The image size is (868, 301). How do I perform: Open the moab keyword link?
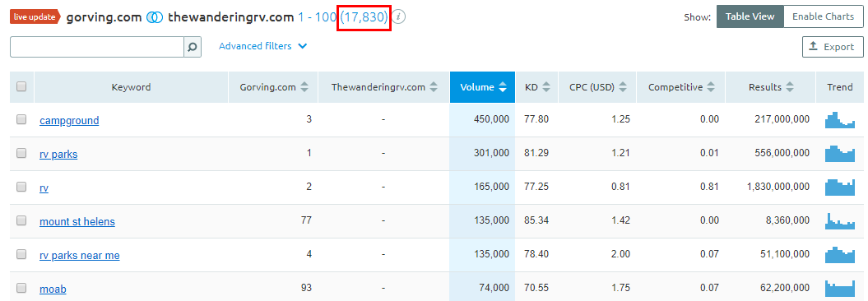[x=53, y=289]
